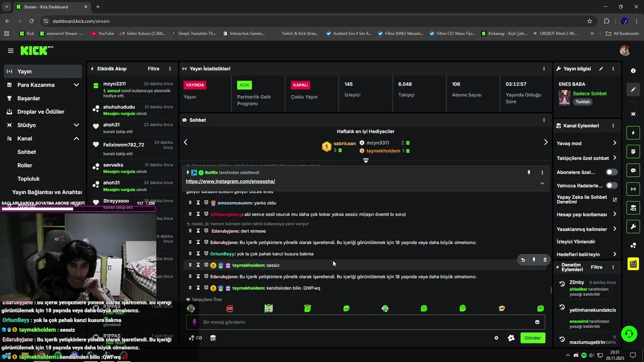
Task: Open the YouTube bookmark
Action: coord(103,34)
